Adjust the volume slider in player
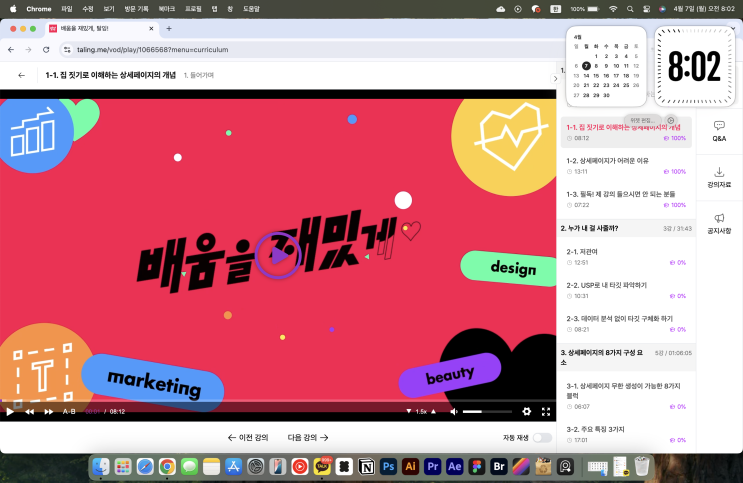The height and width of the screenshot is (483, 743). [487, 411]
